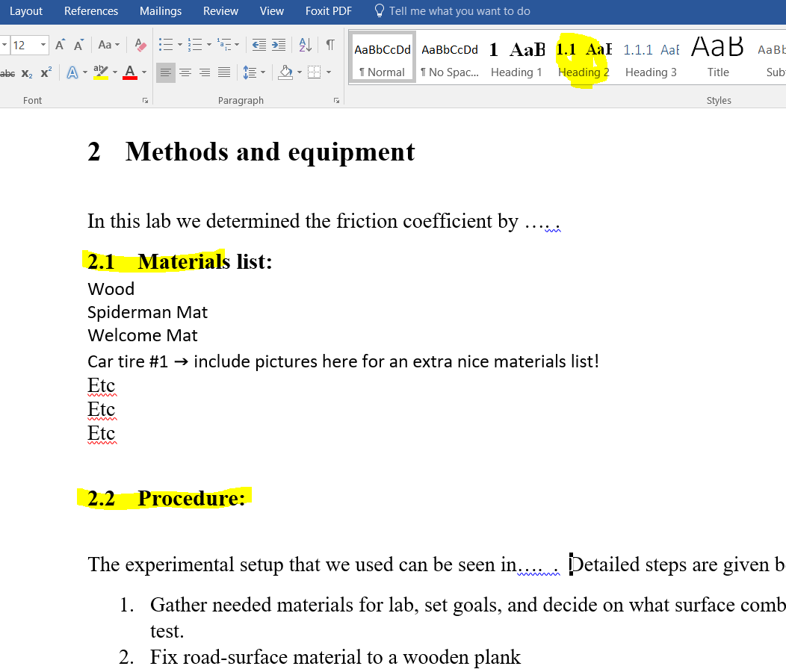Click the '2.2 Procedure:' heading
Viewport: 786px width, 672px height.
166,498
